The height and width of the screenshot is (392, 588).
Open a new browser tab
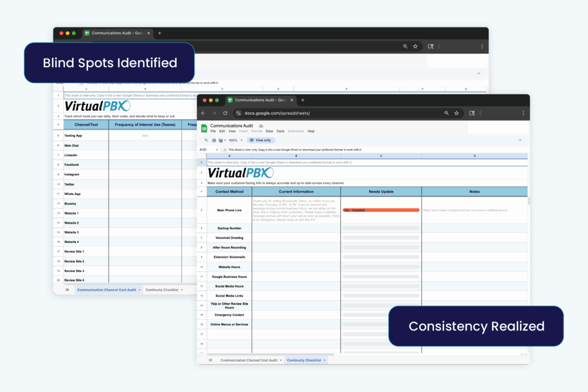tap(303, 99)
